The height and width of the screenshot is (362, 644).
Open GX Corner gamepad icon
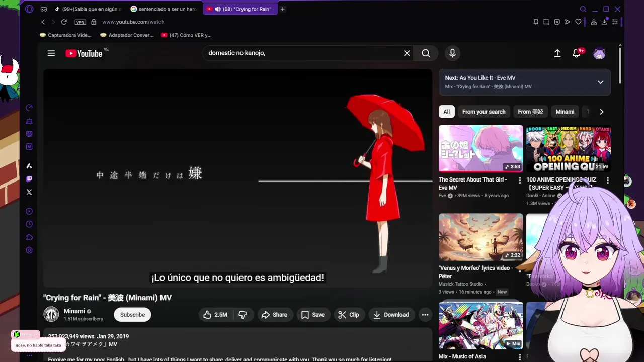coord(44,9)
